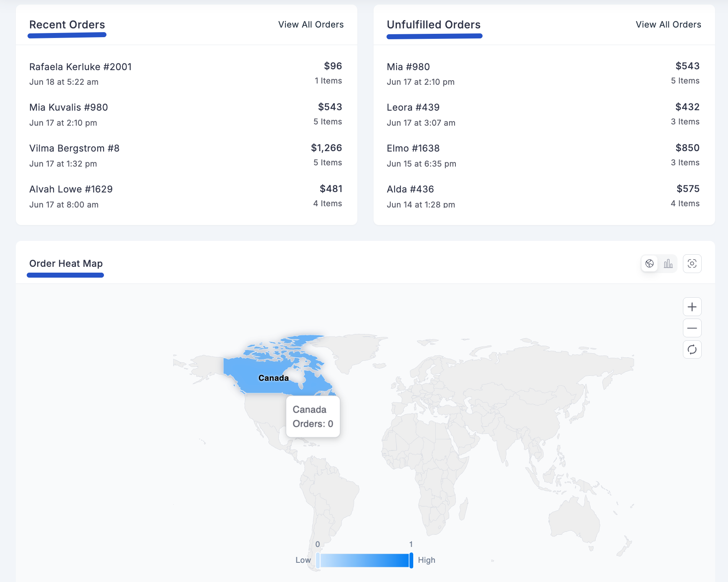Screen dimensions: 728x582
Task: Open Mia Kuvalis order #980
Action: [68, 107]
